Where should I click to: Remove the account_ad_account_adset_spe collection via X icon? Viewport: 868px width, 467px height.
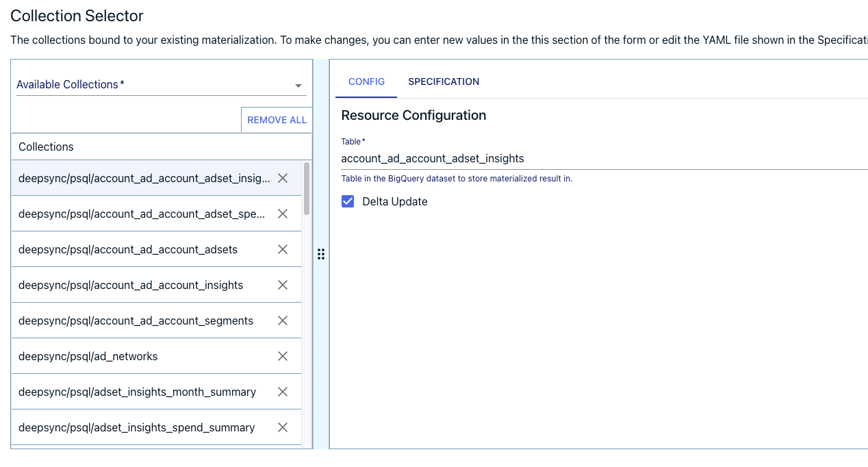(283, 213)
